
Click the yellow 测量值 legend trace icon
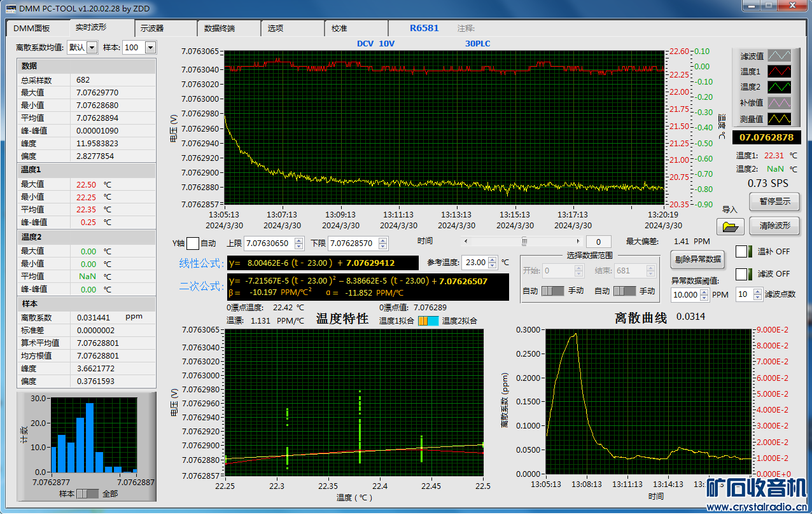pos(779,119)
